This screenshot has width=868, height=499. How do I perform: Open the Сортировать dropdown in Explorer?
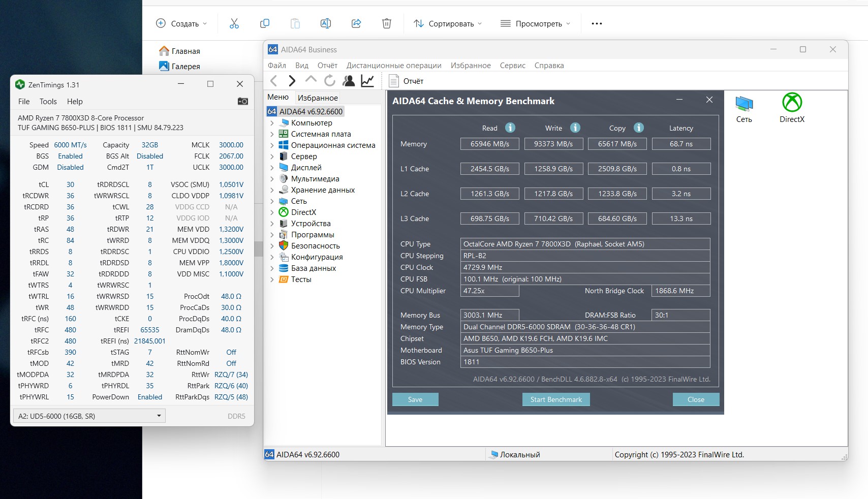pos(448,23)
